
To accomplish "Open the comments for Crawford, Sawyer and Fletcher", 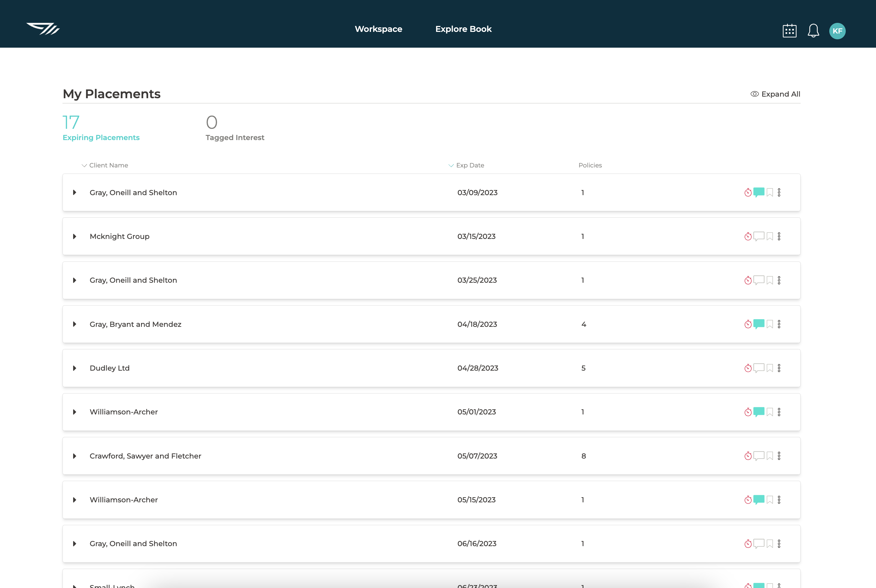I will [759, 456].
